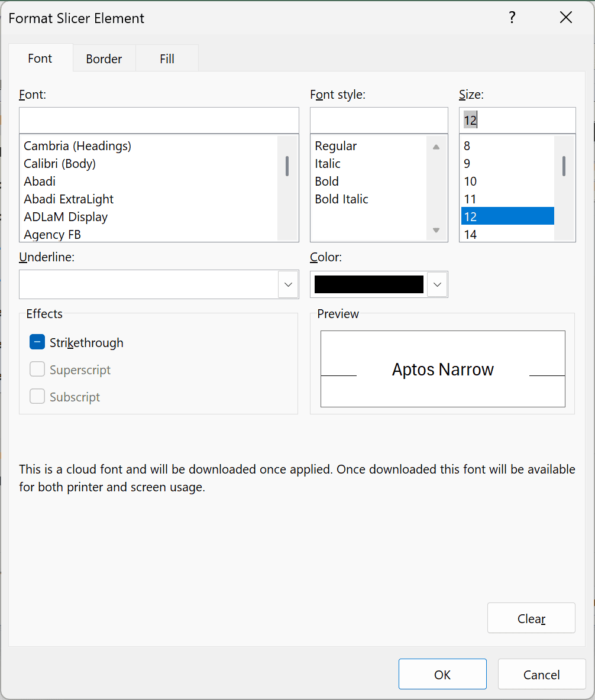This screenshot has width=595, height=700.
Task: Choose Italic font style
Action: [x=369, y=163]
